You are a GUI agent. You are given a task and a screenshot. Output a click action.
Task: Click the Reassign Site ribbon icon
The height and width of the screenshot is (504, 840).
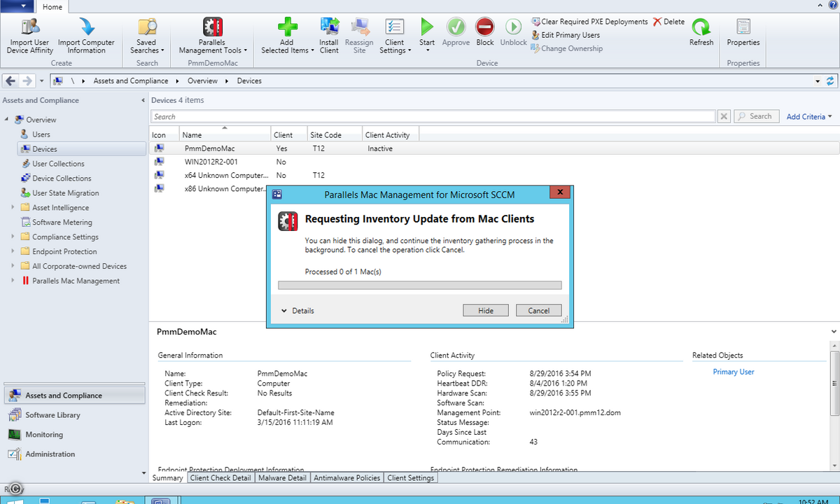click(360, 27)
